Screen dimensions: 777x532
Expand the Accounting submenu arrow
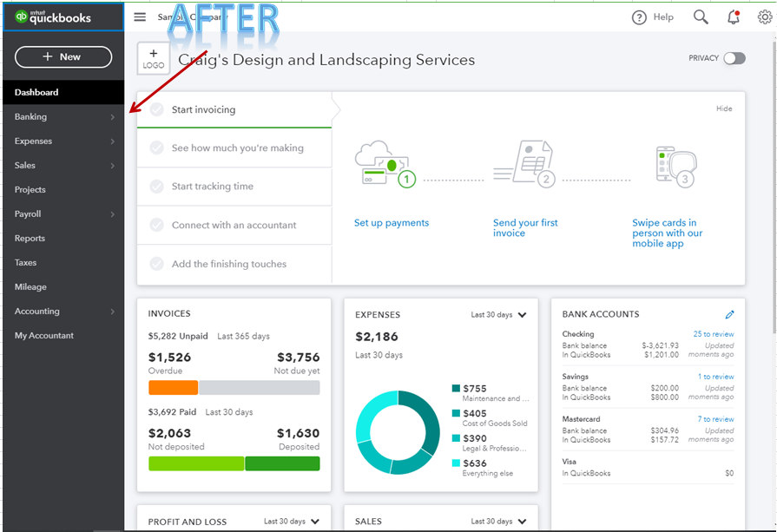pyautogui.click(x=113, y=312)
